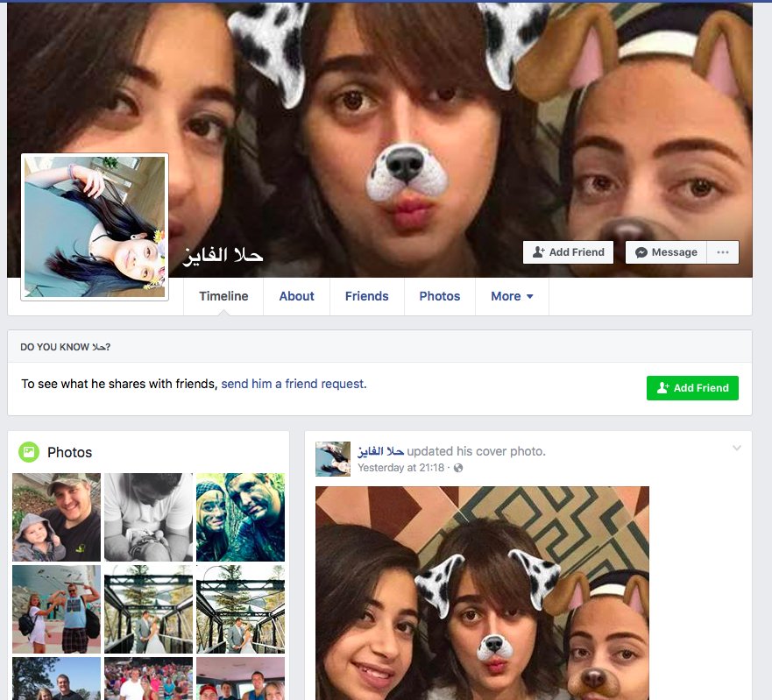The image size is (772, 700).
Task: Open the Photos section heading
Action: coord(69,452)
